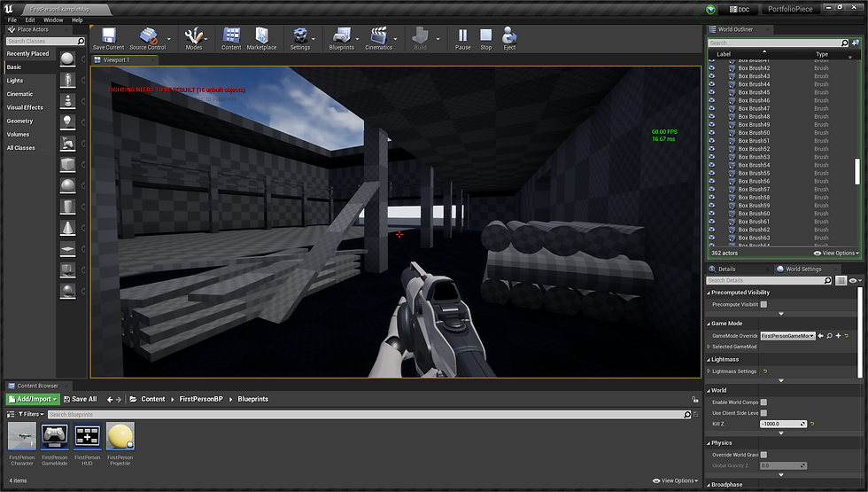This screenshot has height=492, width=868.
Task: Open the File menu
Action: 12,20
